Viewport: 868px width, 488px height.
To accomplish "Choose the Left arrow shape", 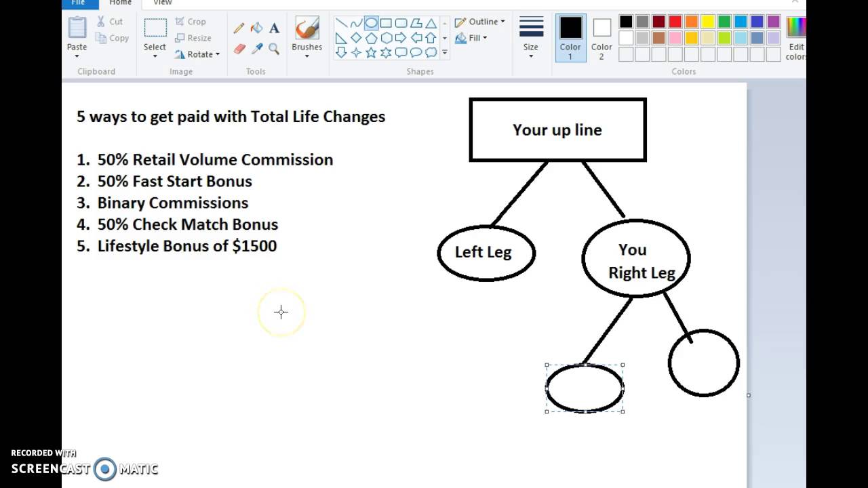I will click(x=416, y=38).
